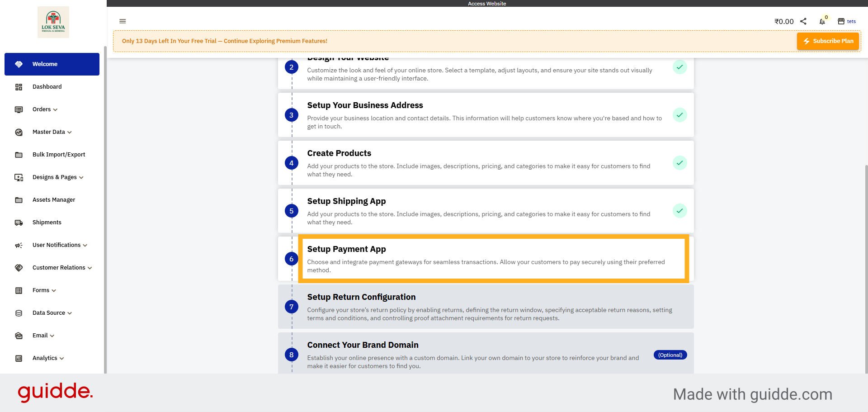Click the Subscribe Plan button
Image resolution: width=868 pixels, height=412 pixels.
point(828,41)
